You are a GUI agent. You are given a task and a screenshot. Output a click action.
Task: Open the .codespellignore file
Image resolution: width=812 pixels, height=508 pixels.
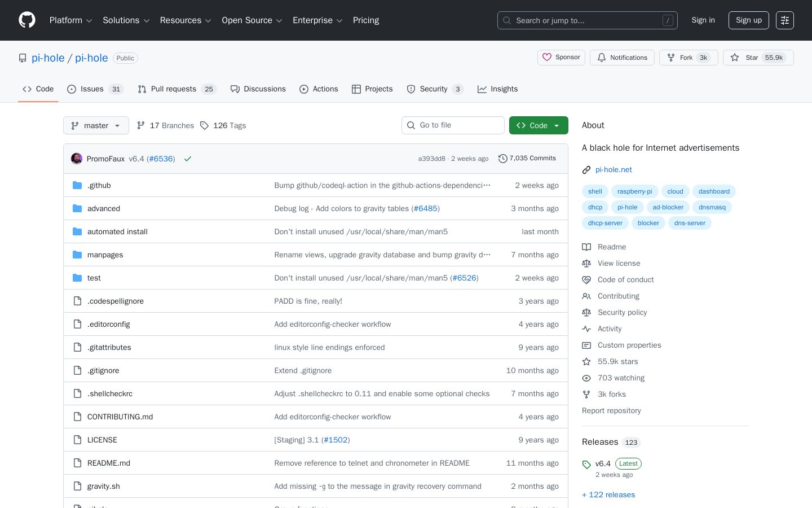tap(116, 301)
